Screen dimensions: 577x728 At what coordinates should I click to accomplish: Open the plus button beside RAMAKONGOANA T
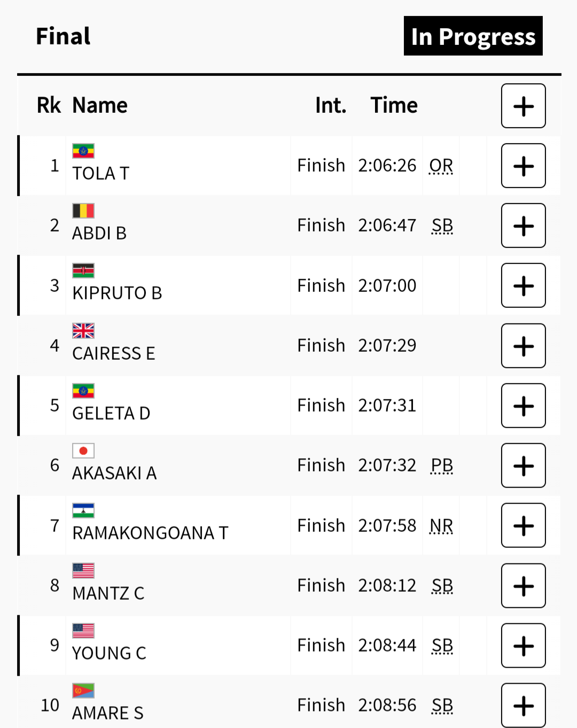tap(523, 525)
